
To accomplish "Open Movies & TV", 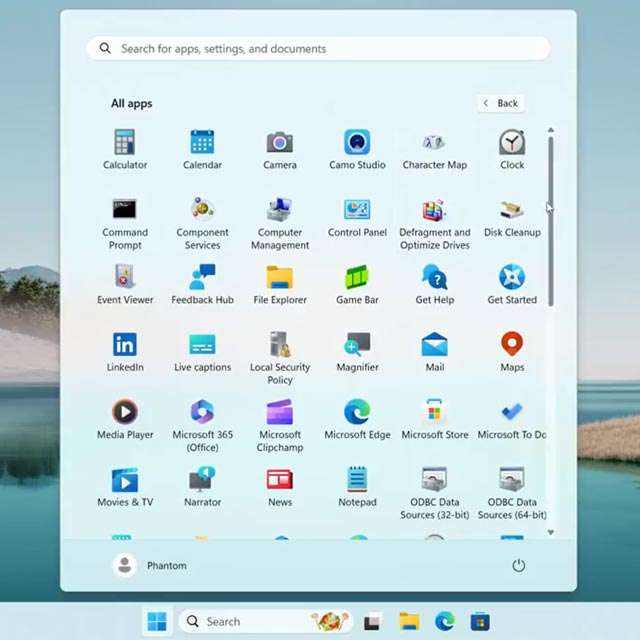I will click(125, 487).
